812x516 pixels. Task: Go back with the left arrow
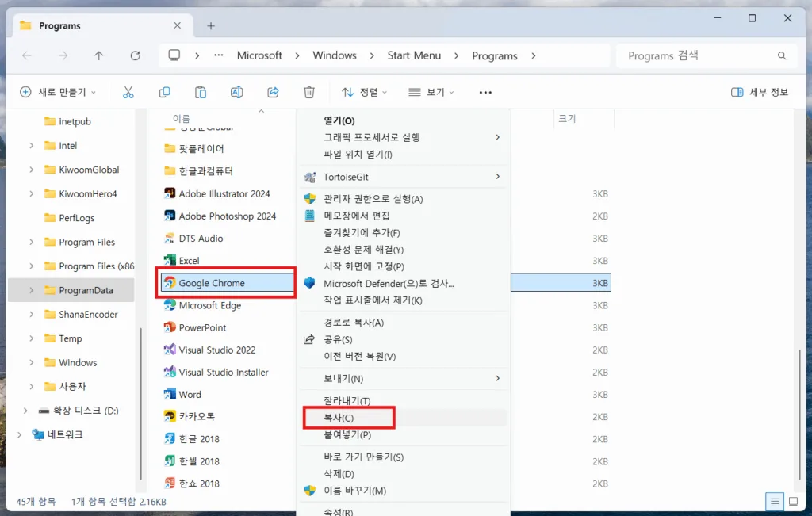tap(27, 55)
